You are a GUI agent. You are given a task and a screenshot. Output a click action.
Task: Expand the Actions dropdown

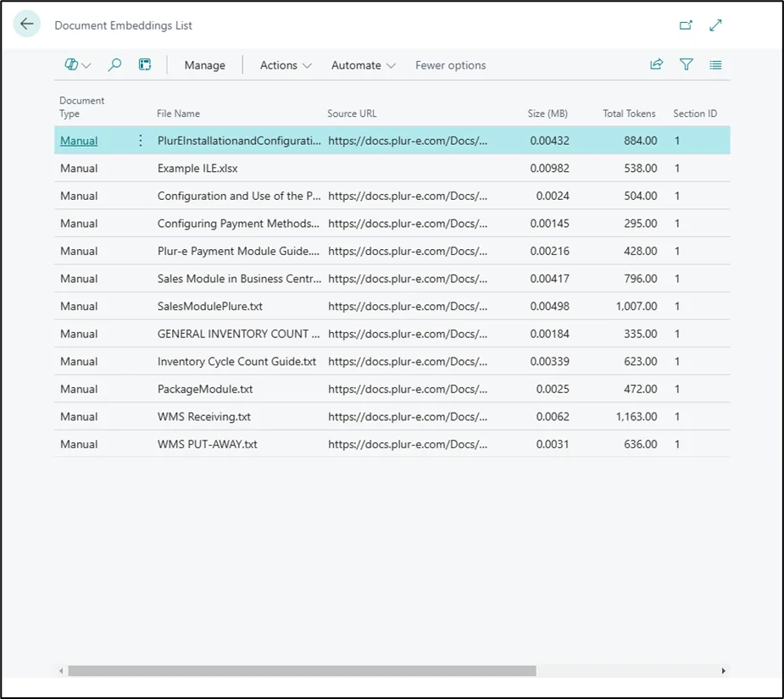point(286,65)
